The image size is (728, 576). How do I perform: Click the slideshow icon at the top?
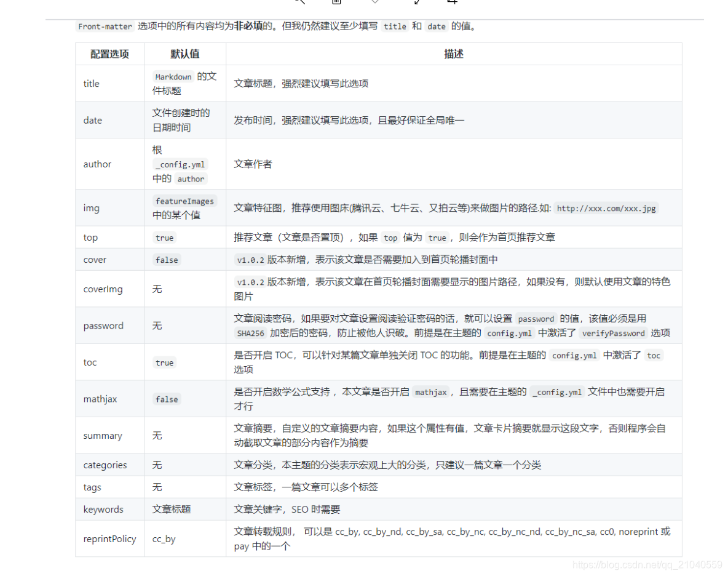tap(335, 3)
